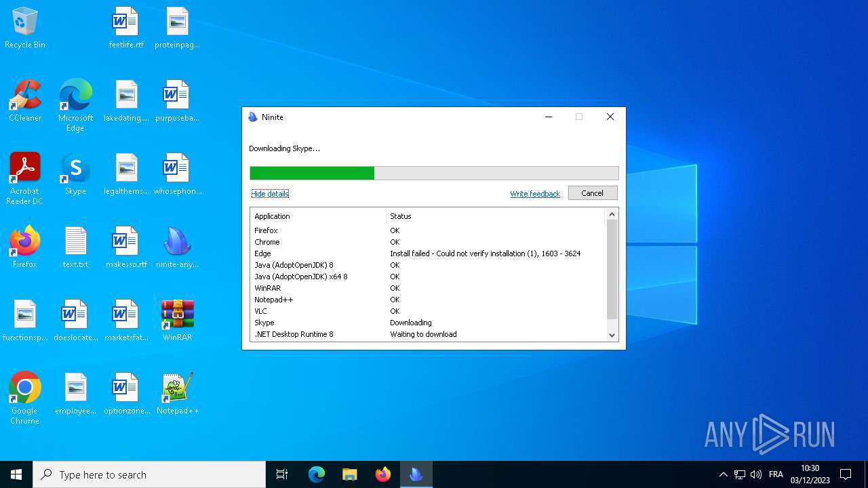This screenshot has height=488, width=868.
Task: Select the Google Chrome desktop shortcut
Action: click(x=25, y=399)
